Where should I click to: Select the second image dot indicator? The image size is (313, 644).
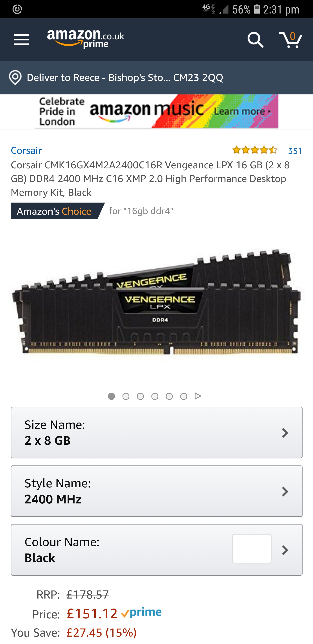click(x=126, y=396)
